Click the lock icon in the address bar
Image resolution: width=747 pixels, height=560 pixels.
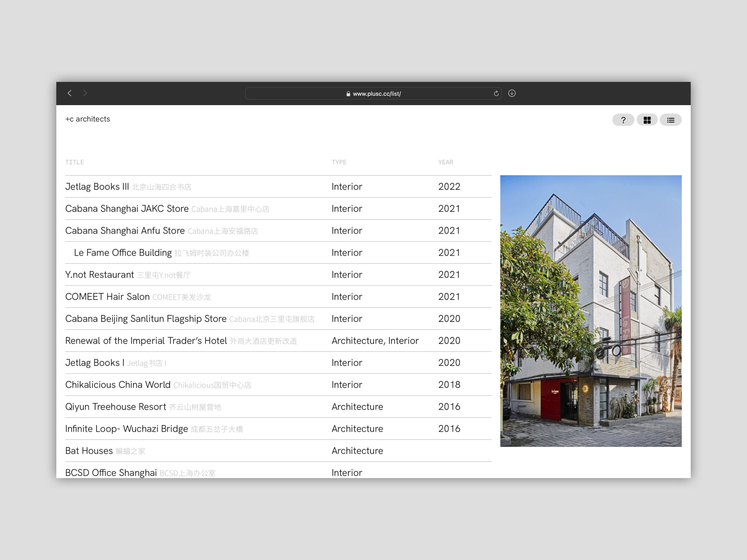coord(348,94)
